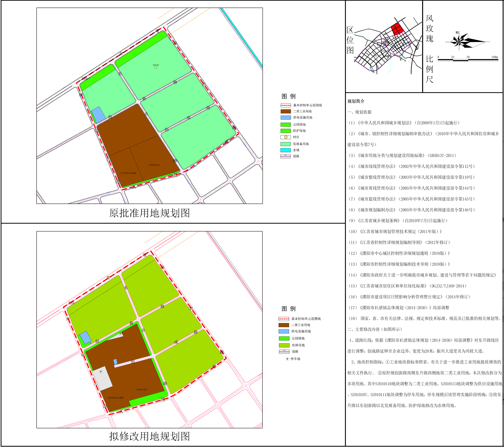Click the village circle marker at 岗头村
This screenshot has height=448, width=504.
click(156, 68)
